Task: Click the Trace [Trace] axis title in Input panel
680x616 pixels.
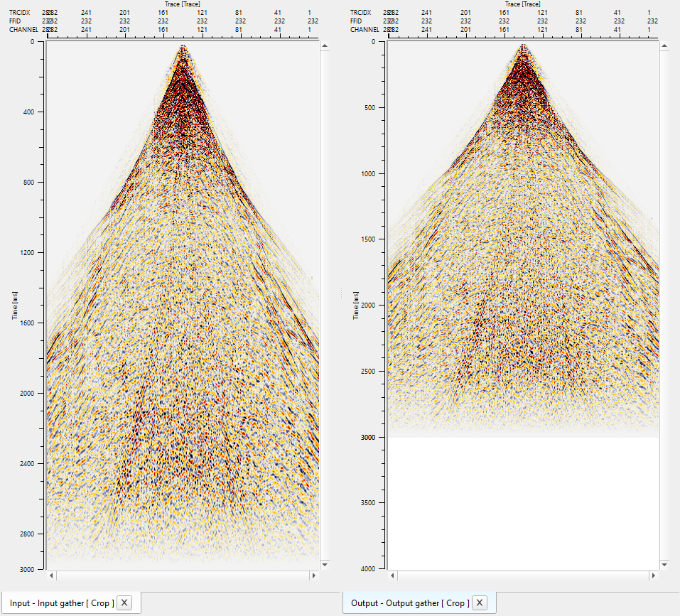Action: click(x=182, y=4)
